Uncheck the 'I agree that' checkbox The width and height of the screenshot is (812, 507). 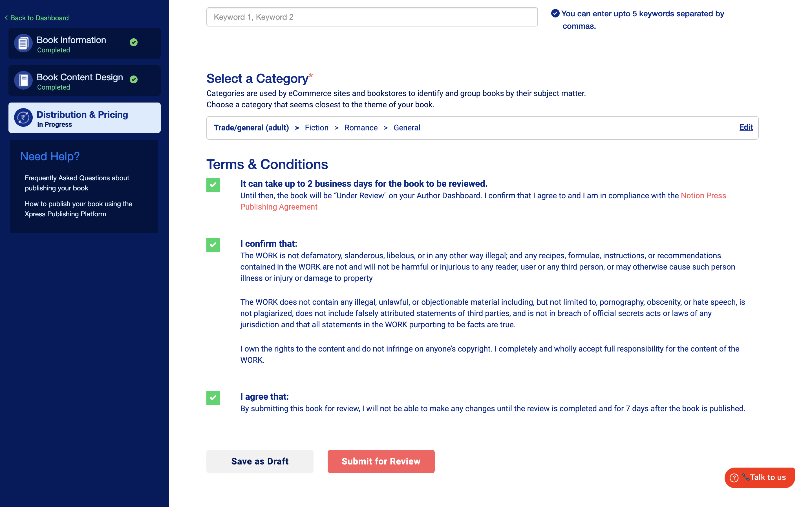pyautogui.click(x=213, y=398)
